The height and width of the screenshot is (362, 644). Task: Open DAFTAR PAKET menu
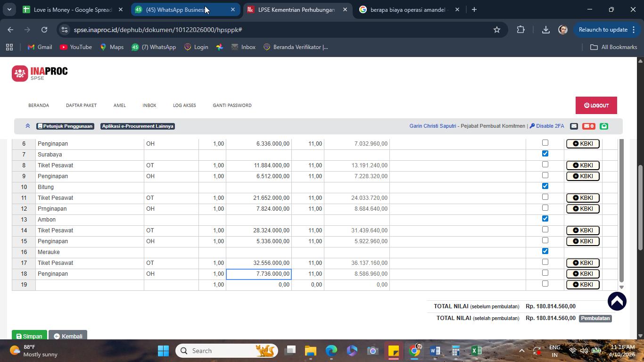(x=81, y=105)
